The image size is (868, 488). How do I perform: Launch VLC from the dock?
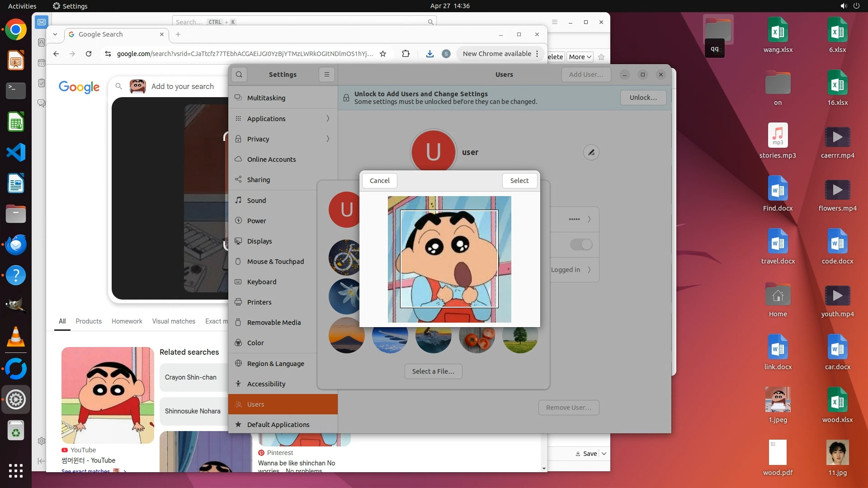coord(16,337)
